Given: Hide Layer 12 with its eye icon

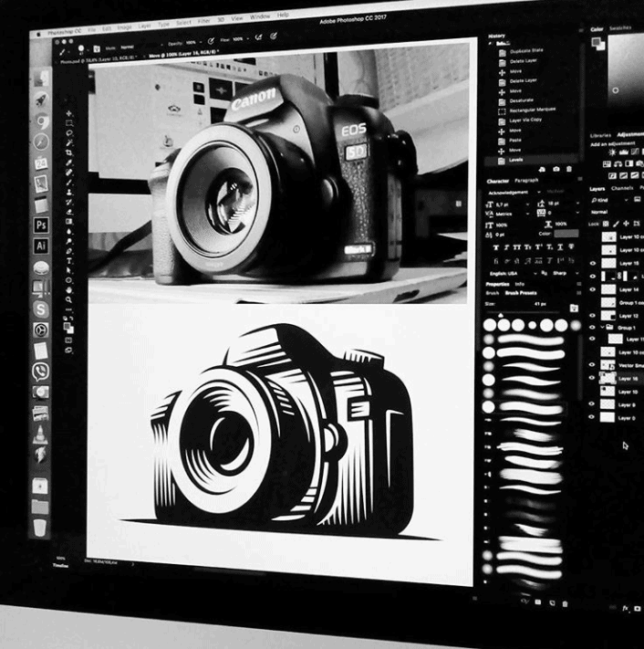Looking at the screenshot, I should click(x=593, y=316).
